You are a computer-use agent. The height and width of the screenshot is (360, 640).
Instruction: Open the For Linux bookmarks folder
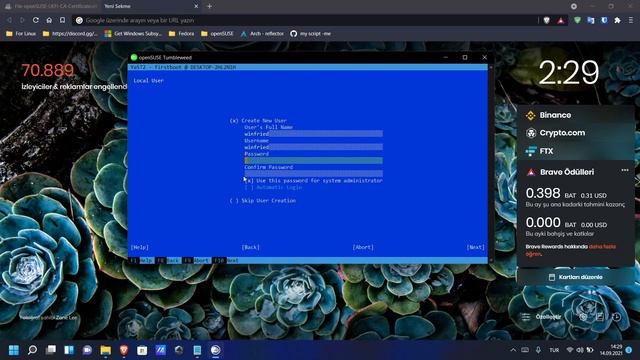21,33
